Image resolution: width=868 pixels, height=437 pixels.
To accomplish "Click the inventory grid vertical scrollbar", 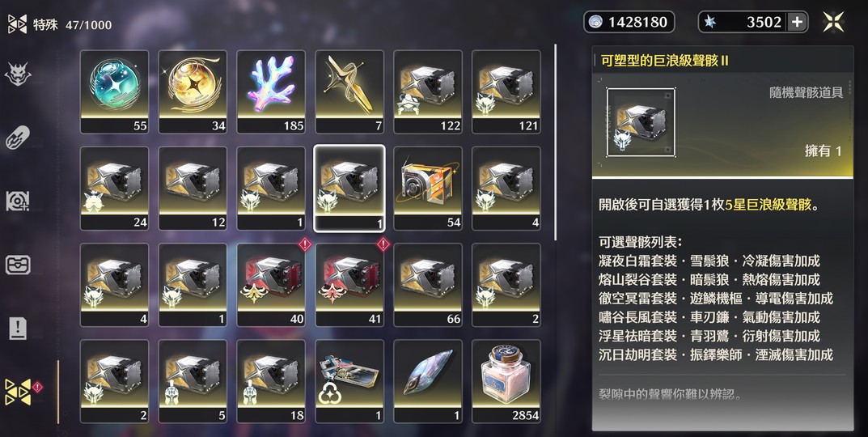I will [x=555, y=142].
